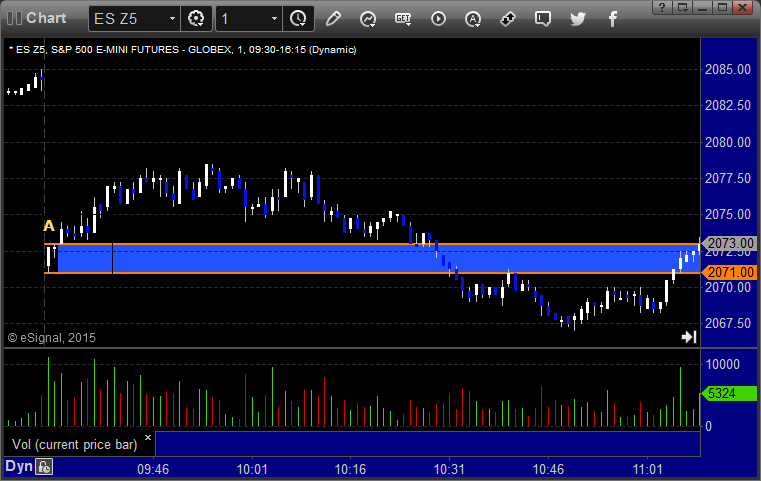Click the 2085.00 price axis label
The height and width of the screenshot is (481, 761).
click(x=728, y=69)
